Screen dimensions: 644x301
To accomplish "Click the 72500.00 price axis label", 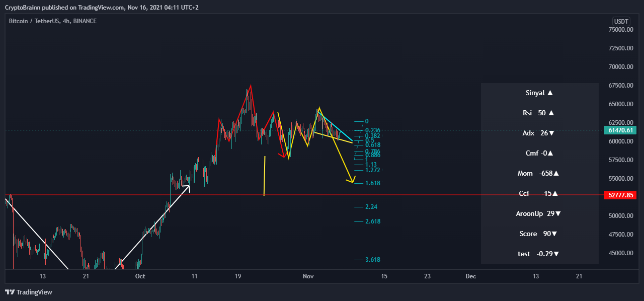I will pyautogui.click(x=620, y=48).
